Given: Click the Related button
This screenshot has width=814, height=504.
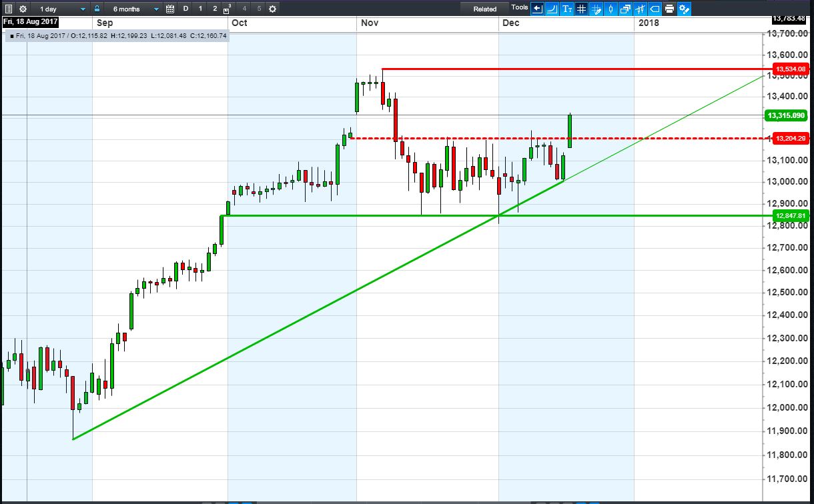Looking at the screenshot, I should [x=485, y=9].
